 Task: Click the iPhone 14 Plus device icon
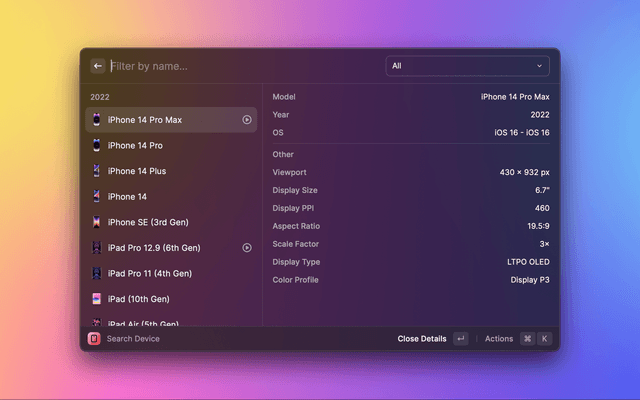(x=97, y=171)
